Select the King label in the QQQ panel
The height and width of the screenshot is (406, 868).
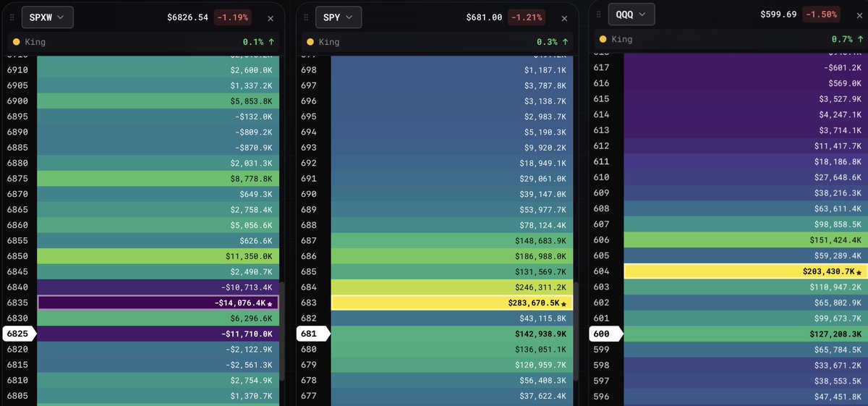(x=622, y=39)
